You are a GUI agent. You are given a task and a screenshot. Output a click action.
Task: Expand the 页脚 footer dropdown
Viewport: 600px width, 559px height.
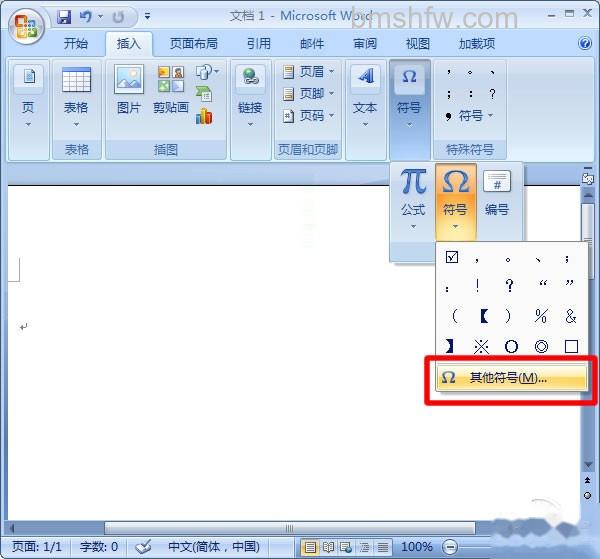pos(331,93)
